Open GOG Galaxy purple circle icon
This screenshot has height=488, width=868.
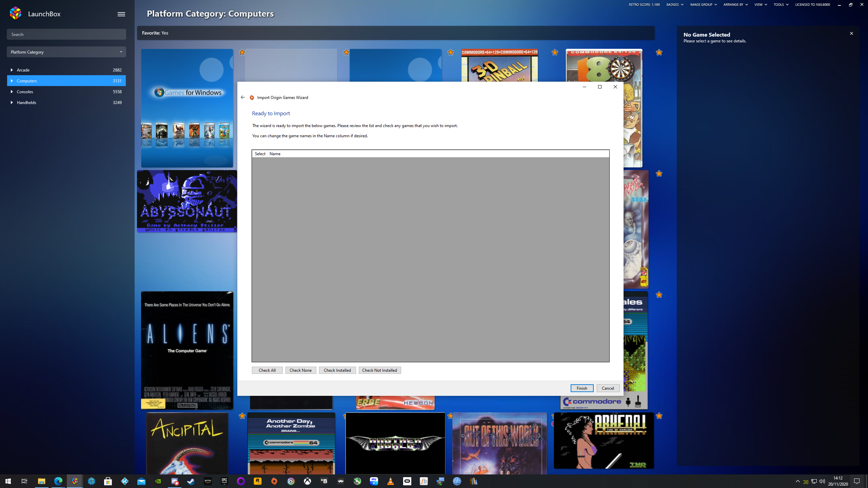click(241, 481)
